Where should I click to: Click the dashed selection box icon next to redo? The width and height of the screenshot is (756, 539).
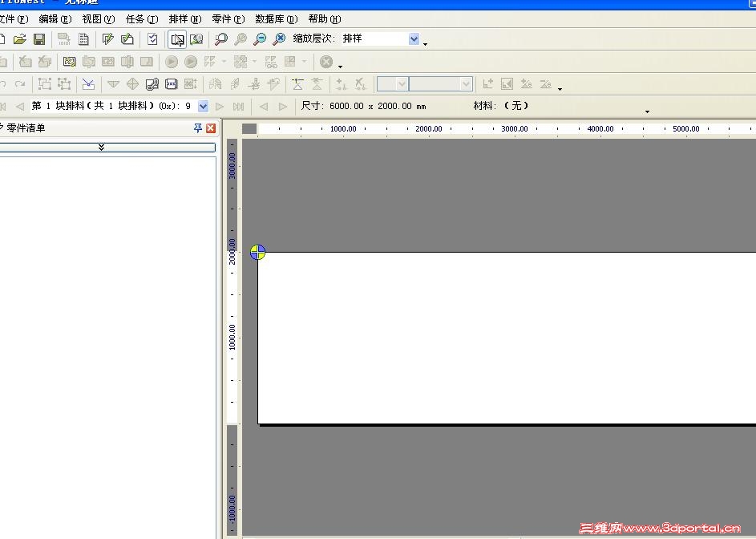click(45, 84)
